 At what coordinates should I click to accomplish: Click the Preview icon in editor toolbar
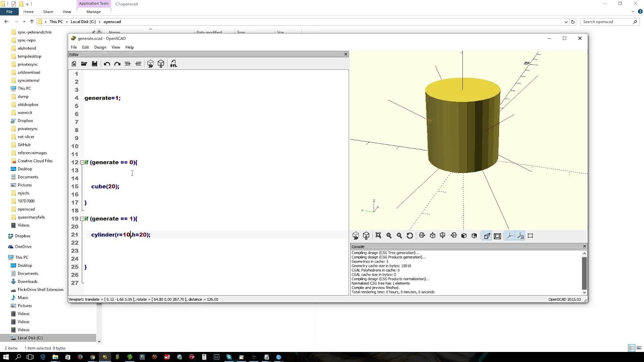[x=150, y=64]
